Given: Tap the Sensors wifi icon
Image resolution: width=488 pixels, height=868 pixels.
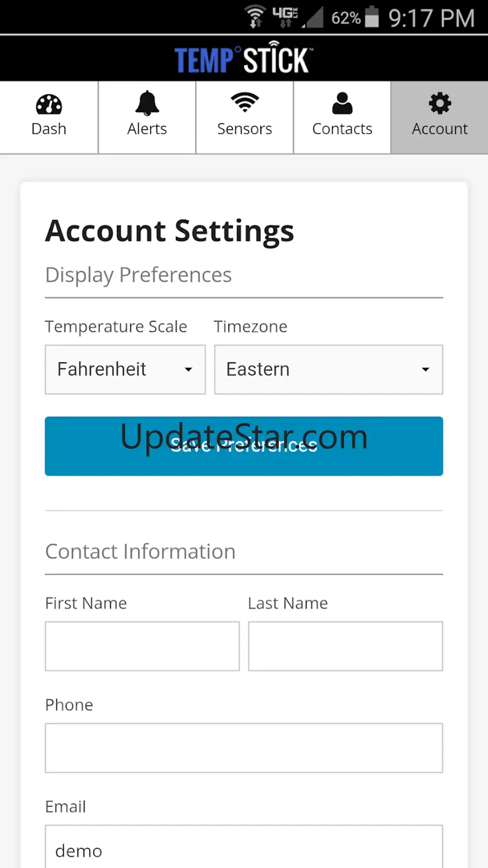Looking at the screenshot, I should 245,103.
